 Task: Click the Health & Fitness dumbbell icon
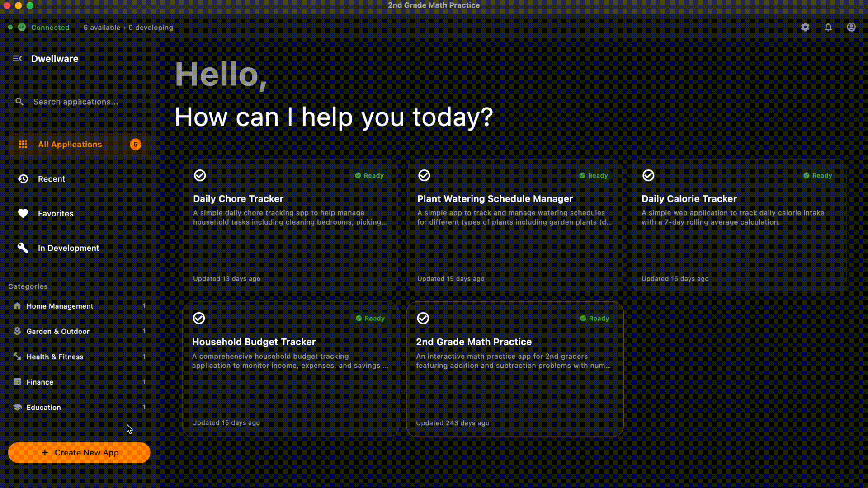17,357
